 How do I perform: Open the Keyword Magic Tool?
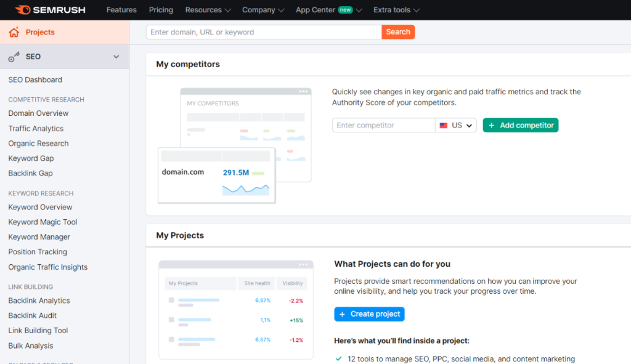pos(42,222)
